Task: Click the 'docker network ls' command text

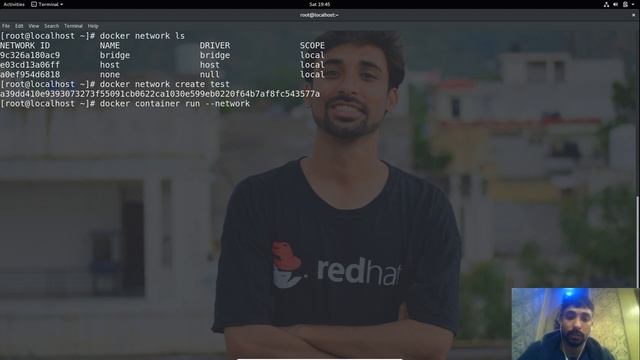Action: [142, 36]
